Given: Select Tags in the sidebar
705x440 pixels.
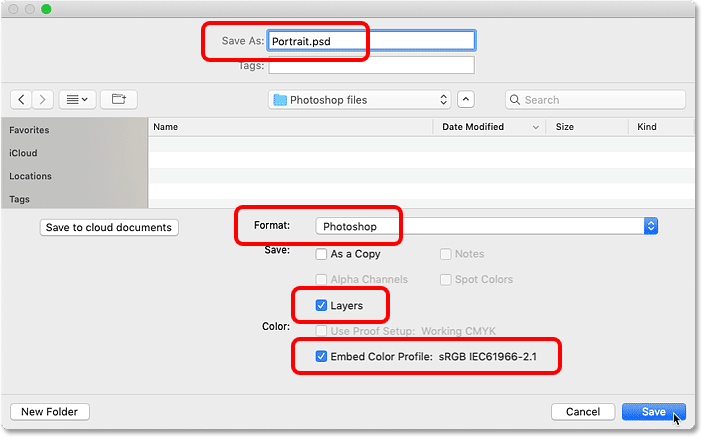Looking at the screenshot, I should [19, 199].
